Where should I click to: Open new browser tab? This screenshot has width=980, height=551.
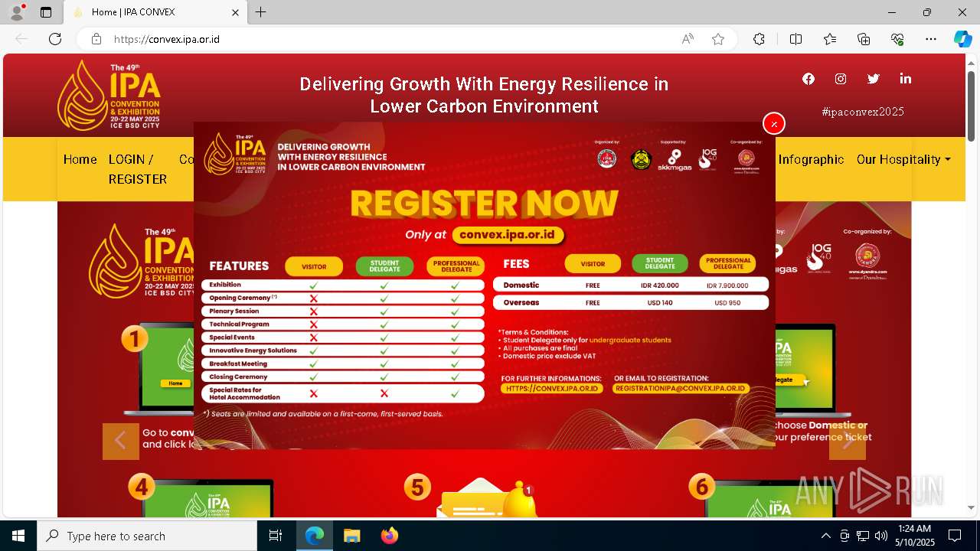tap(261, 12)
